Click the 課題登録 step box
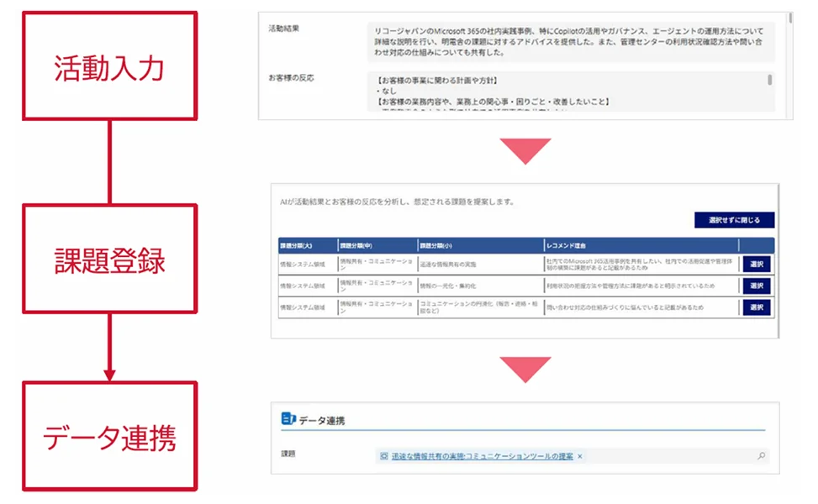The width and height of the screenshot is (818, 504). 109,260
